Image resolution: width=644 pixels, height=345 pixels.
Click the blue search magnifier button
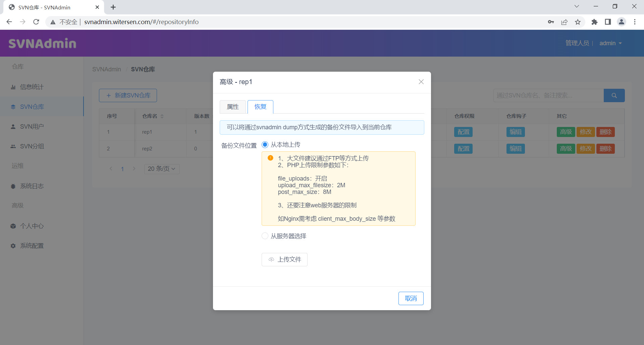614,95
